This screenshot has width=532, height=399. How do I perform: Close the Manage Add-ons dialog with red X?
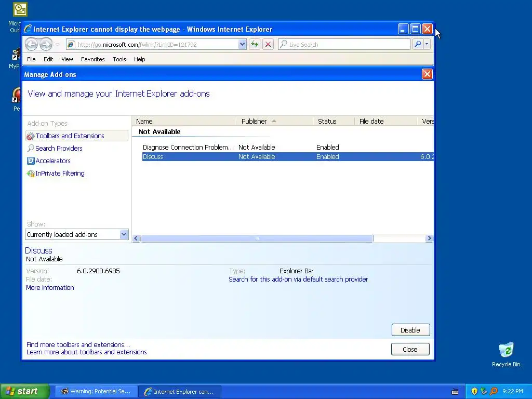tap(427, 74)
